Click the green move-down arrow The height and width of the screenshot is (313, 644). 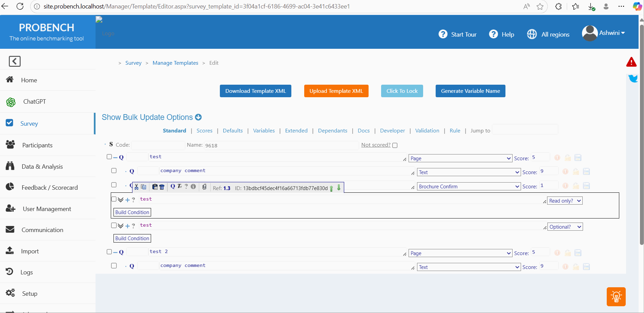(x=339, y=187)
